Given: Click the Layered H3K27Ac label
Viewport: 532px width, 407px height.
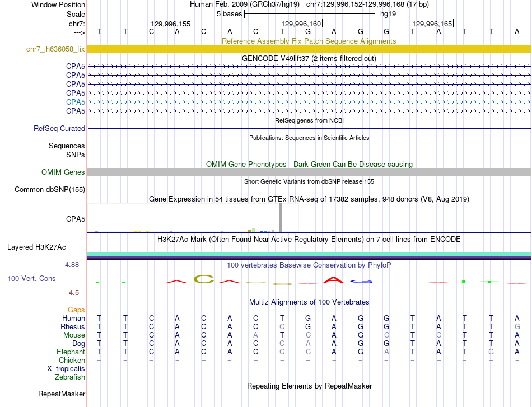Looking at the screenshot, I should click(36, 247).
